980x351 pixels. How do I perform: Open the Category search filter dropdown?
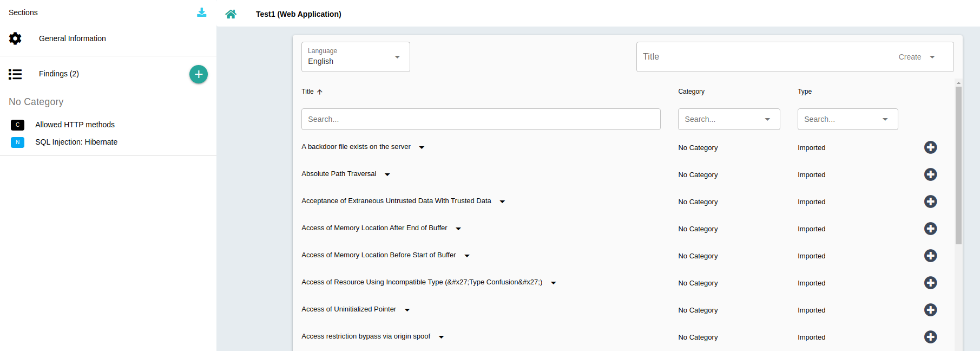pyautogui.click(x=728, y=119)
